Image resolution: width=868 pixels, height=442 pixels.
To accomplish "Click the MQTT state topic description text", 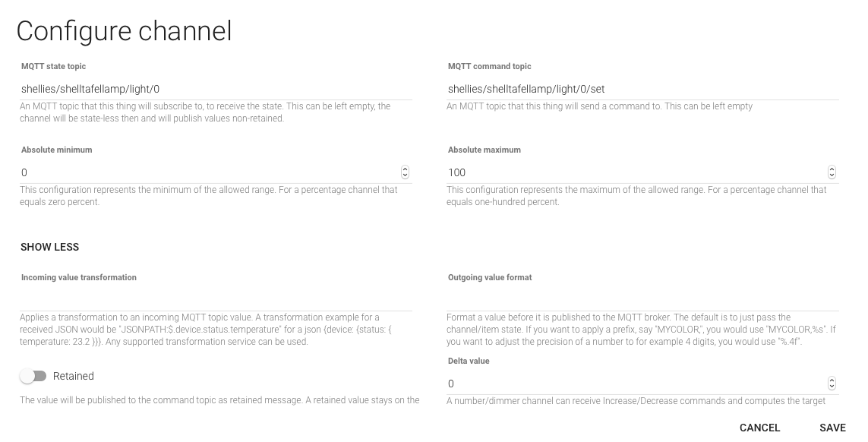I will [x=205, y=112].
